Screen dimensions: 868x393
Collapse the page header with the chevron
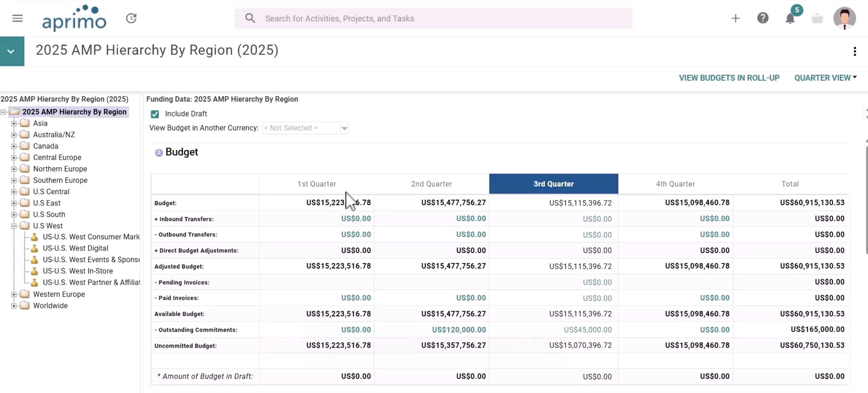coord(11,51)
